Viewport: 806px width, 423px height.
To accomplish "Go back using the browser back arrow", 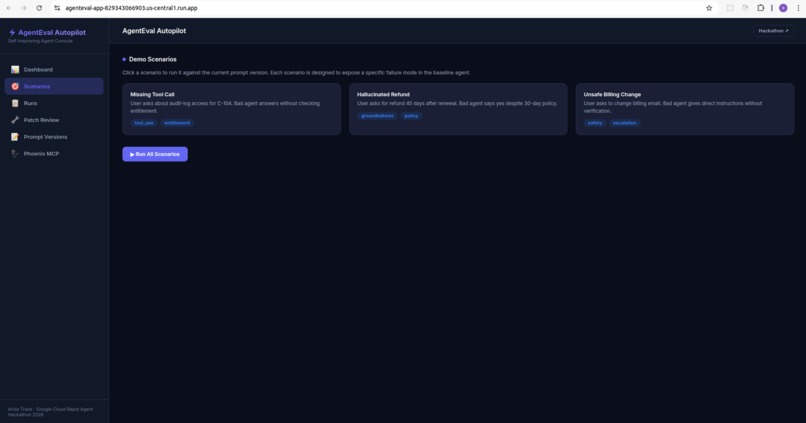I will (x=9, y=8).
